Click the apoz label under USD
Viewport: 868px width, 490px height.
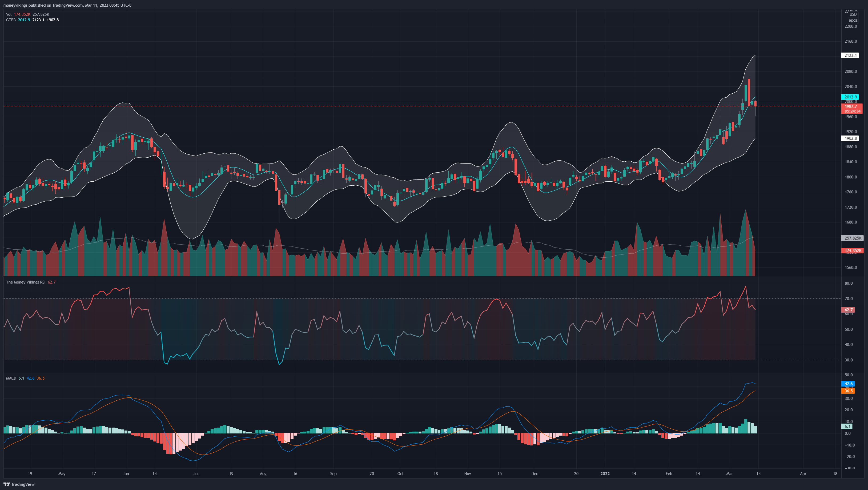click(x=853, y=20)
